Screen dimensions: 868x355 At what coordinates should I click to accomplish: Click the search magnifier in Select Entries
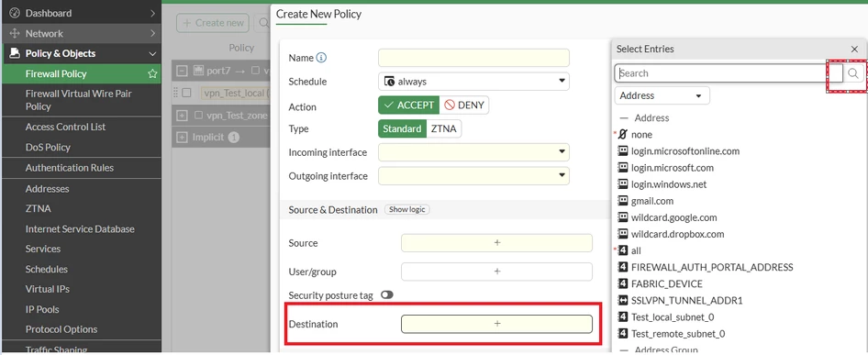point(853,73)
